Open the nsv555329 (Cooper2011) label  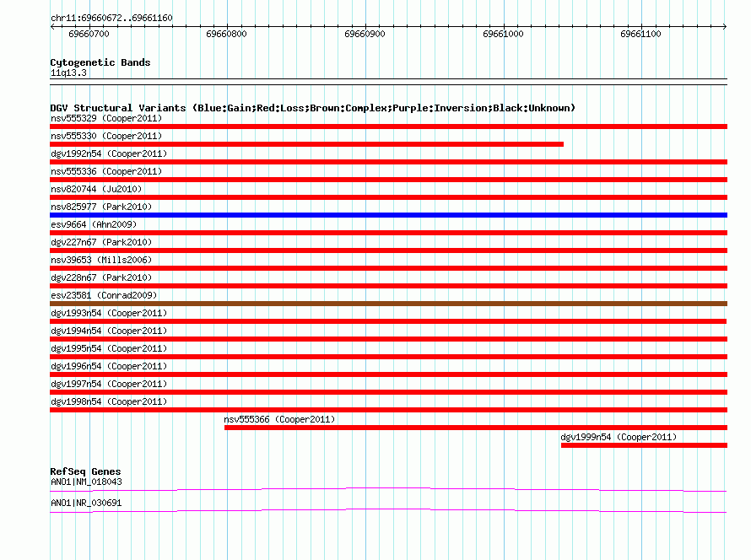tap(106, 118)
